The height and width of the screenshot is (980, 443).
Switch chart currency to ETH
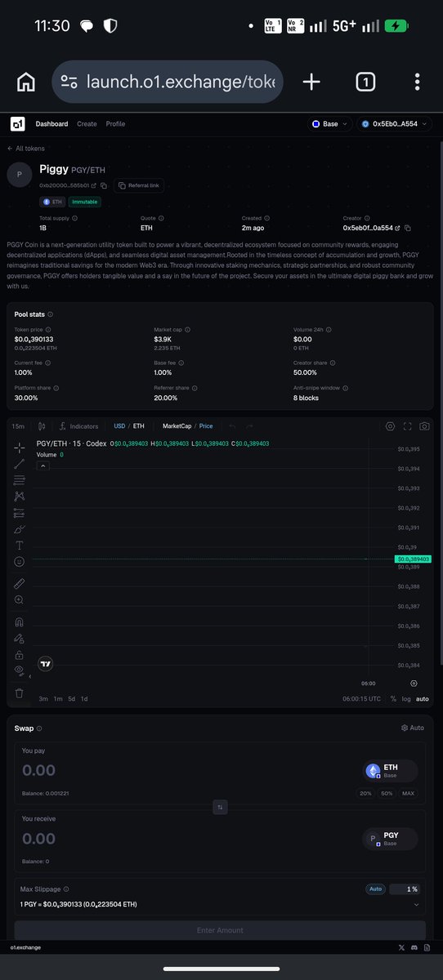coord(139,426)
